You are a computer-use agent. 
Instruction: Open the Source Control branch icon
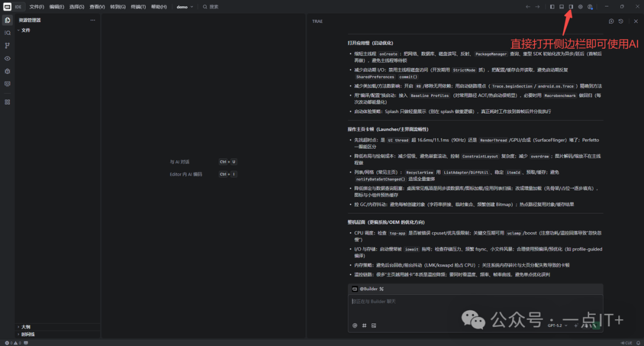point(7,45)
